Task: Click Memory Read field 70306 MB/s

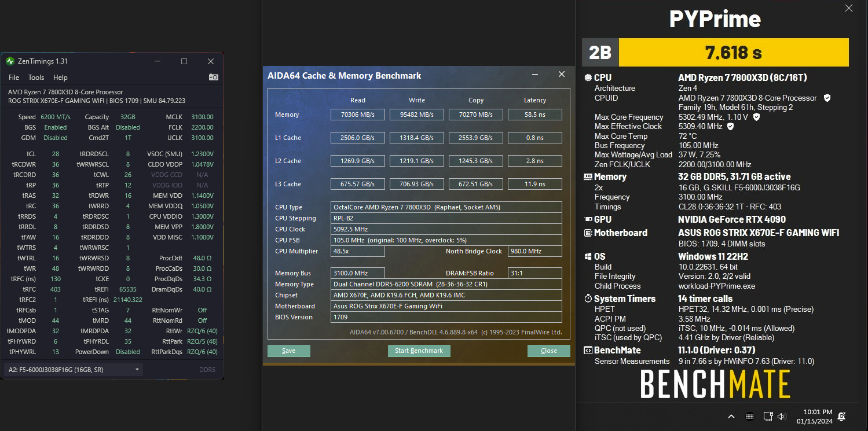Action: (x=358, y=115)
